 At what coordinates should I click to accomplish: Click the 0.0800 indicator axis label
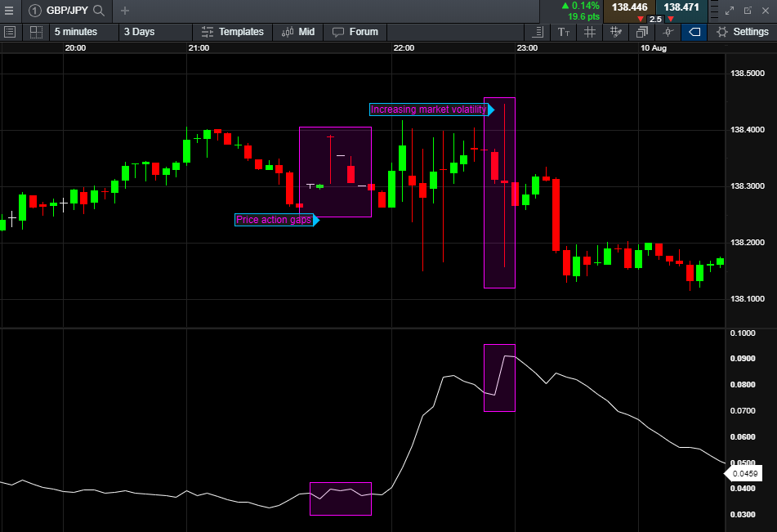point(743,385)
